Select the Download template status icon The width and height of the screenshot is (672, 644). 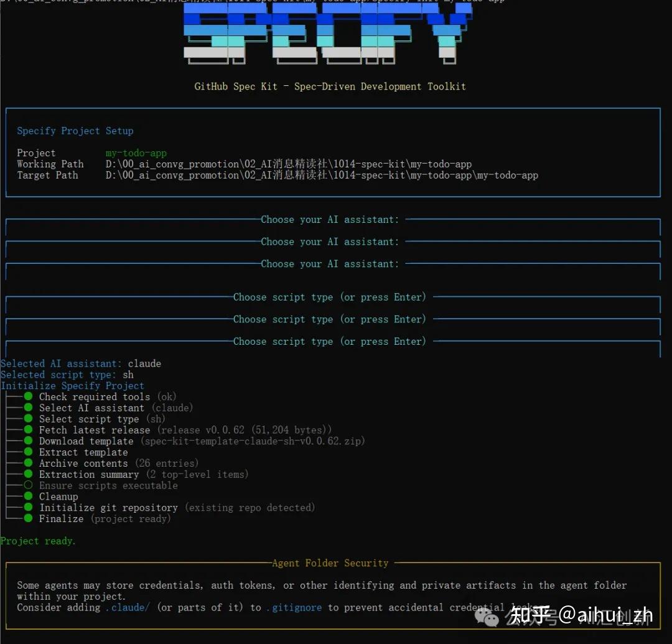pyautogui.click(x=27, y=441)
